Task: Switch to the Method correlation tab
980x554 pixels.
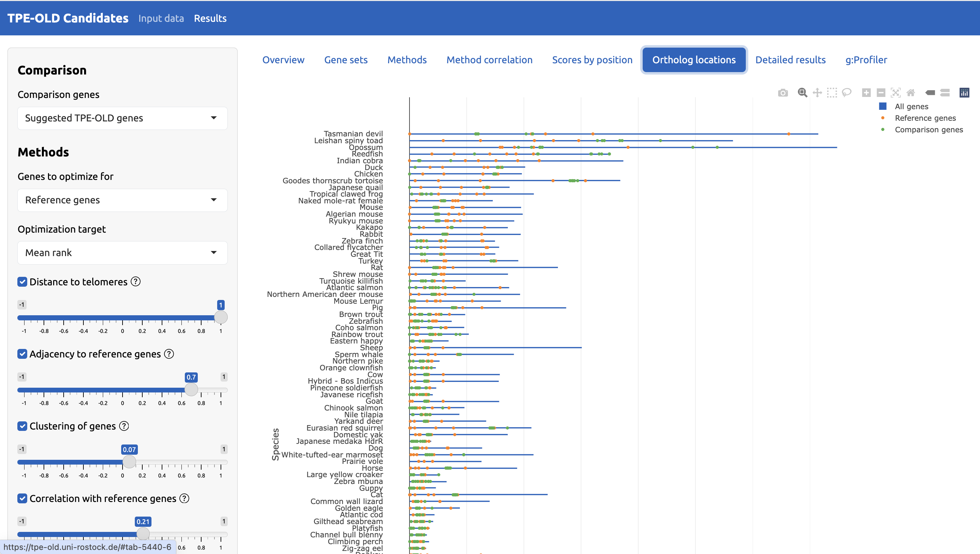Action: (489, 60)
